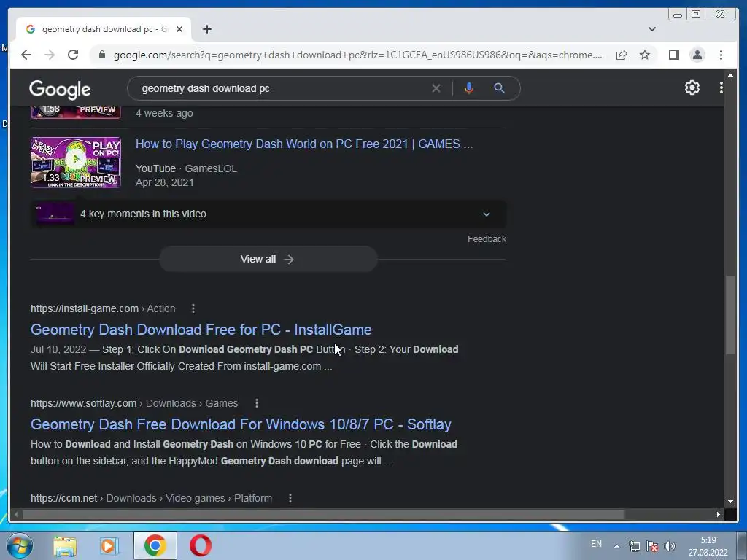Submit search with magnifier icon
This screenshot has height=560, width=747.
coord(499,88)
